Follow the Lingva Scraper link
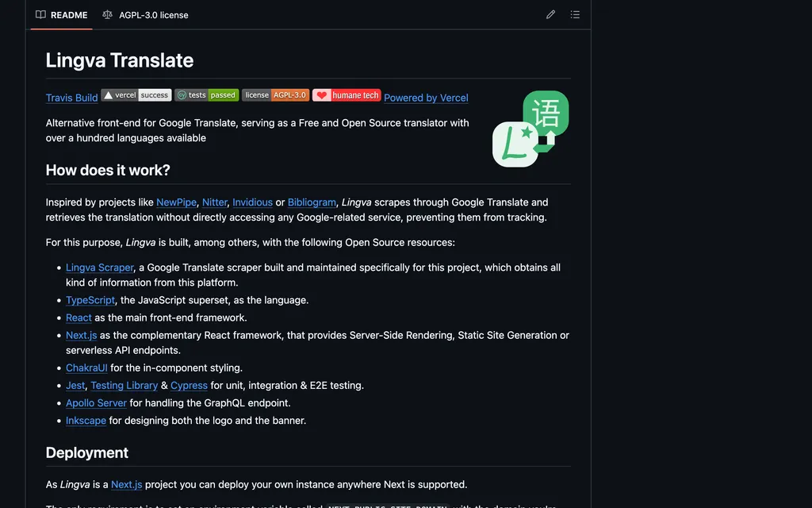The width and height of the screenshot is (812, 508). point(99,267)
